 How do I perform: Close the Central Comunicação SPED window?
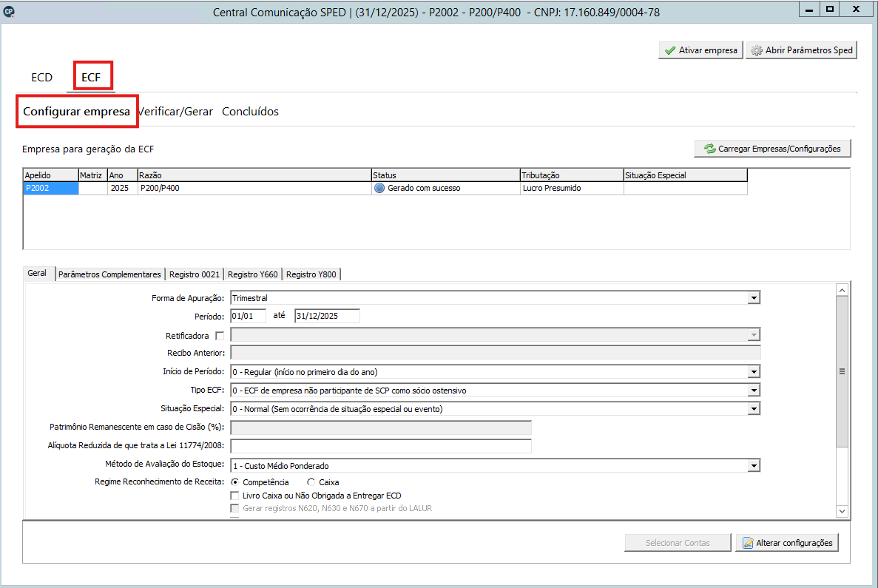[856, 10]
